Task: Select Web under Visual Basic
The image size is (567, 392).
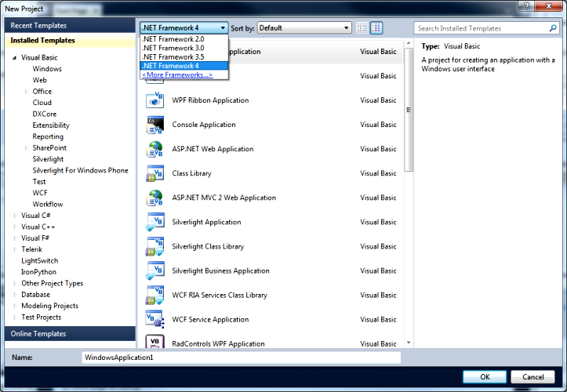Action: tap(39, 80)
